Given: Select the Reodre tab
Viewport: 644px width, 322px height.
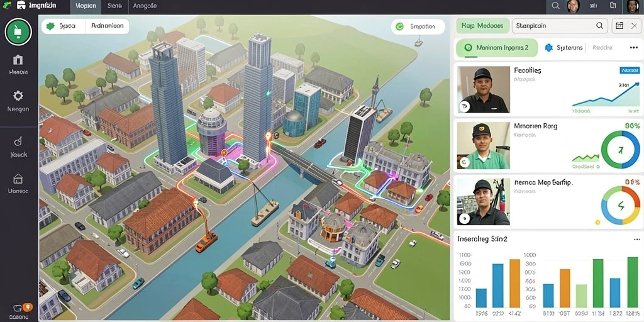Looking at the screenshot, I should tap(602, 48).
